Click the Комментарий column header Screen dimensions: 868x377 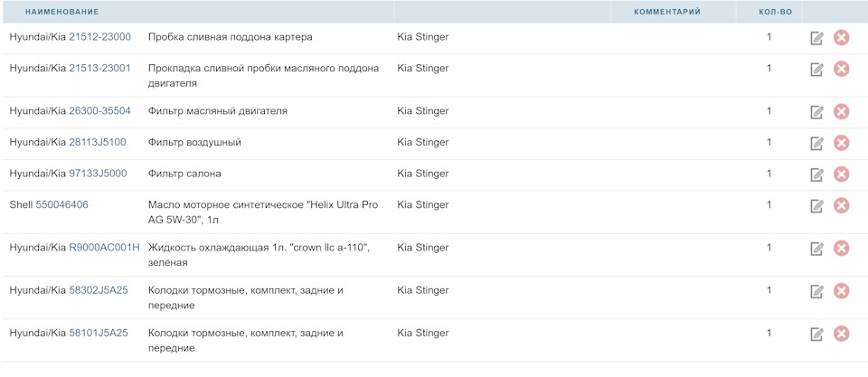[x=667, y=12]
